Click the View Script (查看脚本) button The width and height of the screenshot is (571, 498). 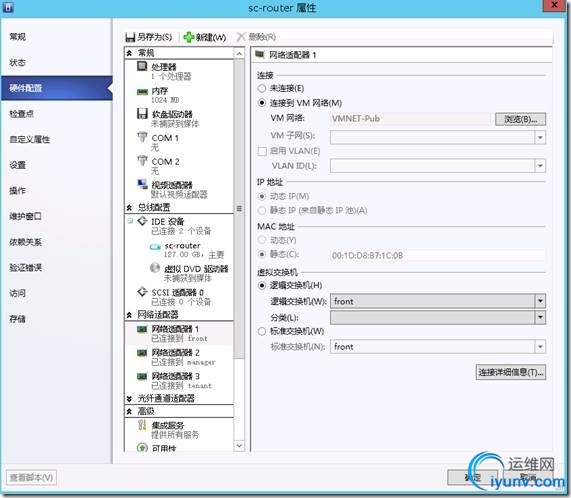tap(31, 477)
